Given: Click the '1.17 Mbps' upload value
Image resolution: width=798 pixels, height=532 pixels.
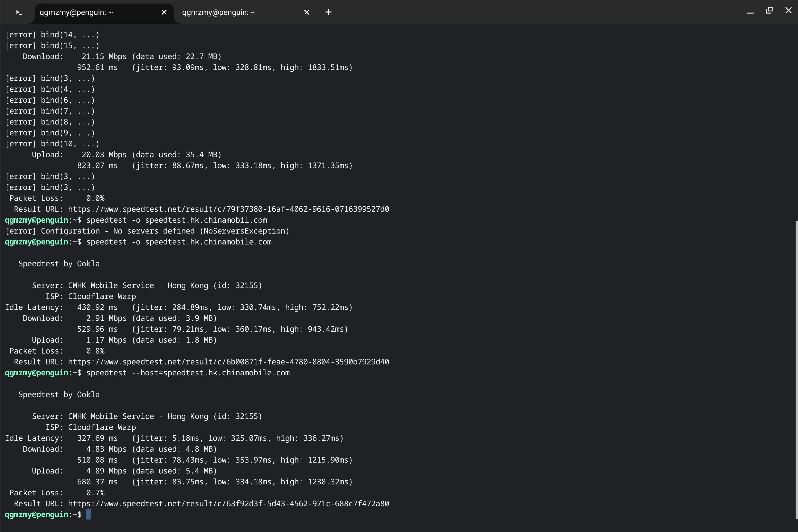Looking at the screenshot, I should [x=106, y=340].
